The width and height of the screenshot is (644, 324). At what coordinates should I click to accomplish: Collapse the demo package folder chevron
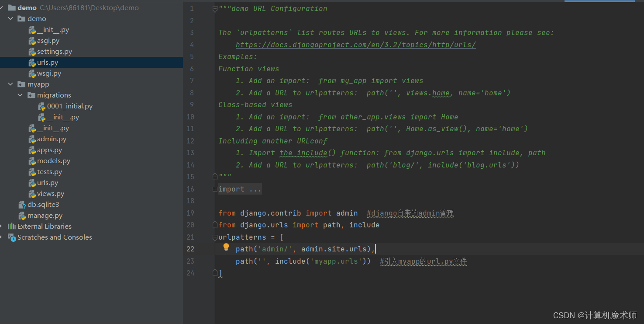(x=10, y=19)
